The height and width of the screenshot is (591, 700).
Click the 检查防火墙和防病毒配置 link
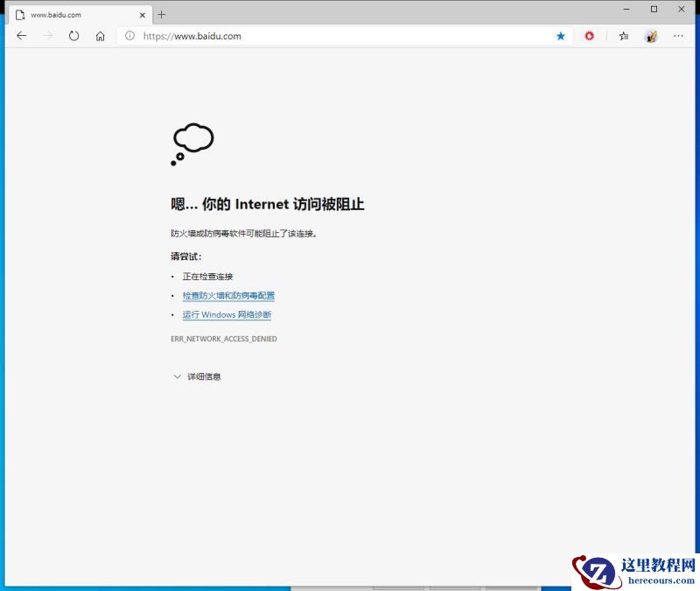click(x=229, y=295)
